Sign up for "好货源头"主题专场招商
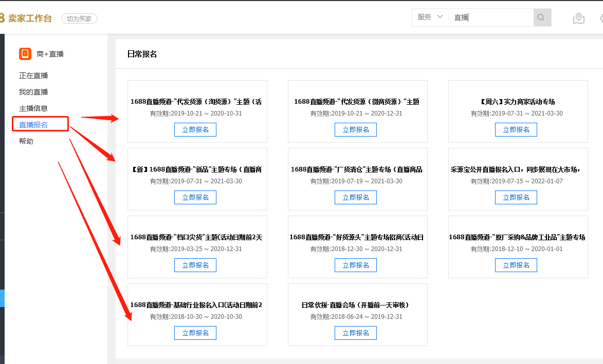Viewport: 603px width, 364px height. tap(356, 265)
